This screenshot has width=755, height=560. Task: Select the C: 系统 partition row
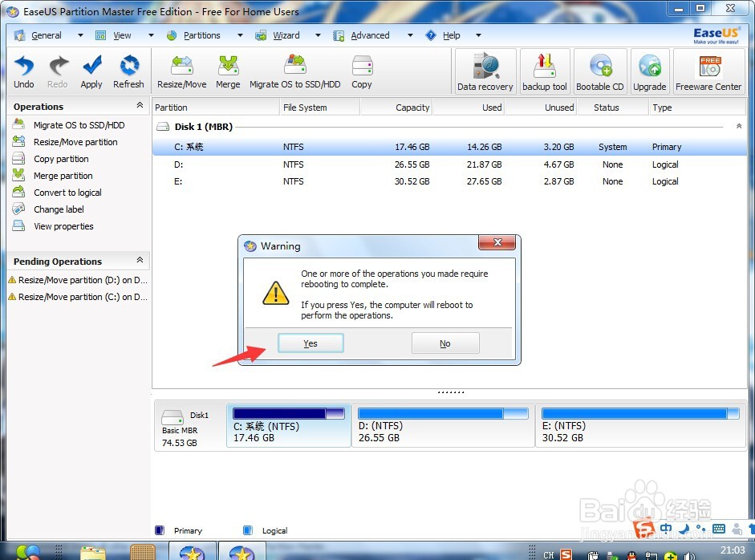click(449, 147)
